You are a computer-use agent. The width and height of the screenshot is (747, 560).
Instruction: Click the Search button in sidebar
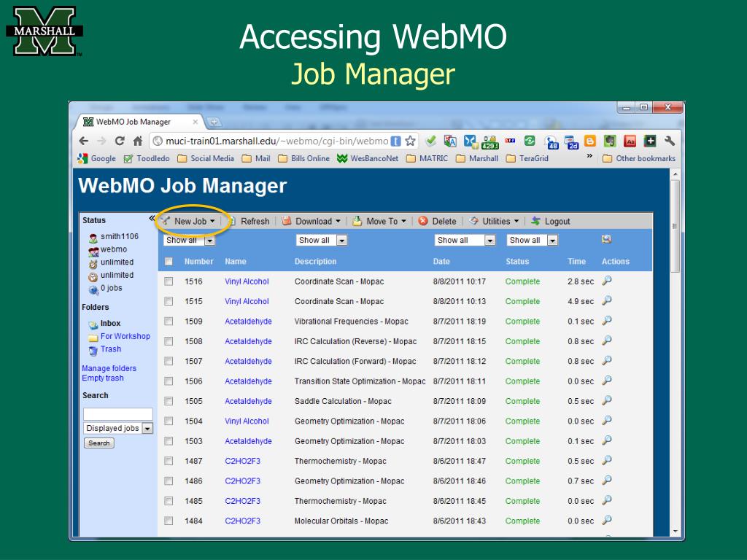click(99, 443)
